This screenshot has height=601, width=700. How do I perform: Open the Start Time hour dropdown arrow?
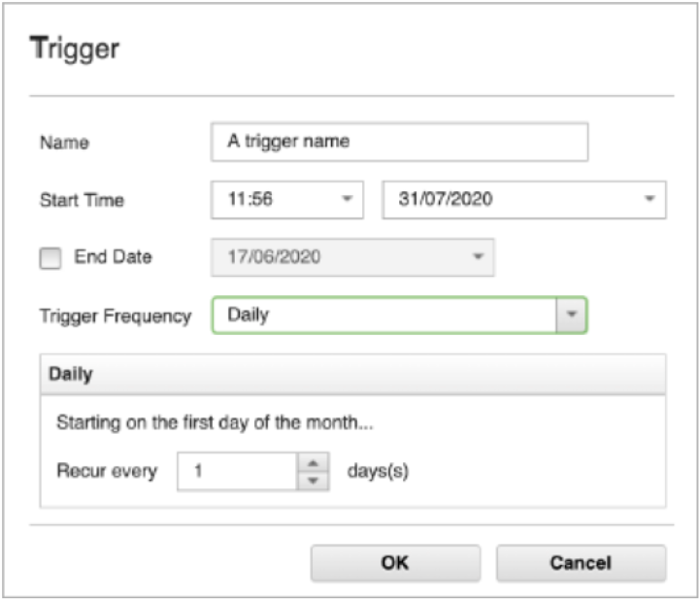[347, 200]
